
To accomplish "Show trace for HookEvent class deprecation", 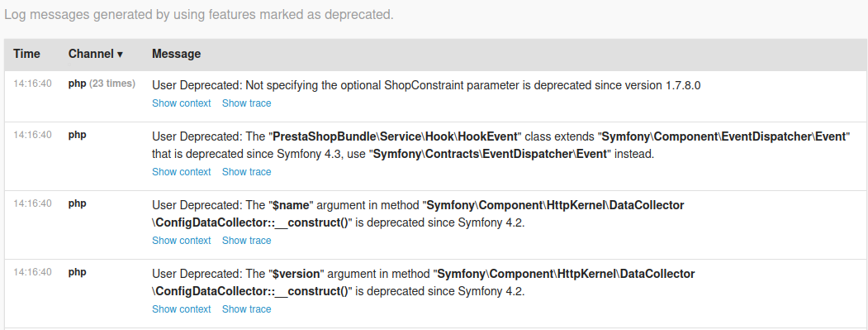I will click(x=246, y=172).
